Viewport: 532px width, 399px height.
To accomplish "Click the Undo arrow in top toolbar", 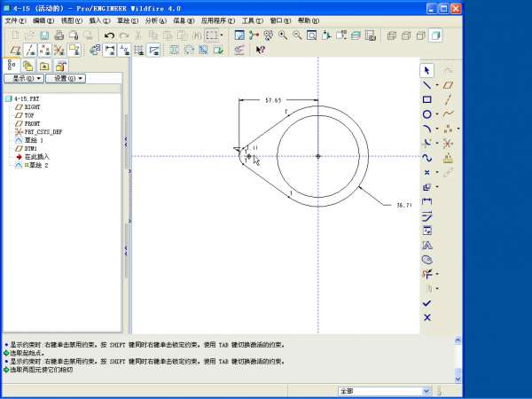I will coord(109,35).
